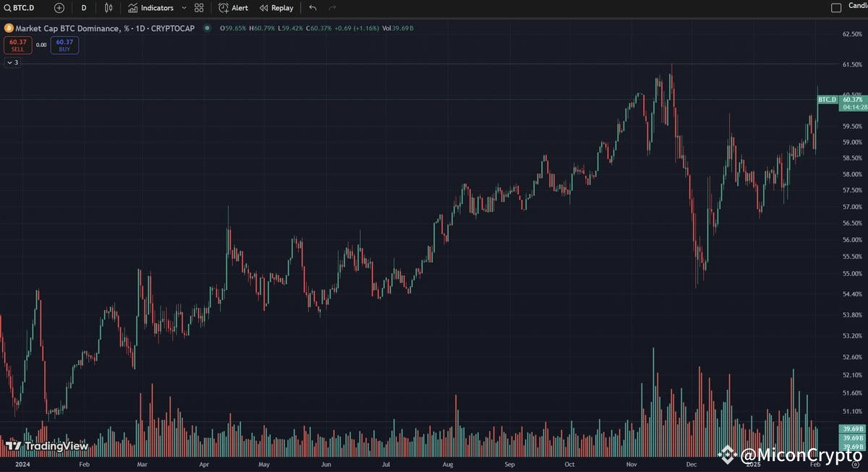The width and height of the screenshot is (868, 472).
Task: Click the Vol 39.69B legend value
Action: click(x=399, y=28)
